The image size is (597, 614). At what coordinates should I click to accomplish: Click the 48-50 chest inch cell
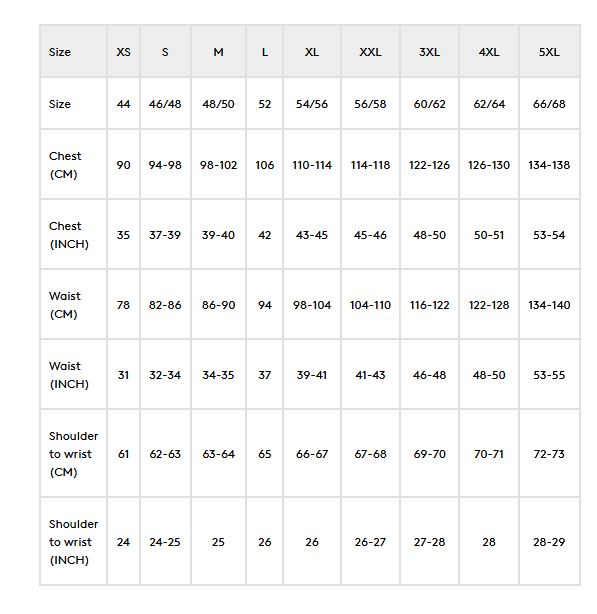point(429,235)
